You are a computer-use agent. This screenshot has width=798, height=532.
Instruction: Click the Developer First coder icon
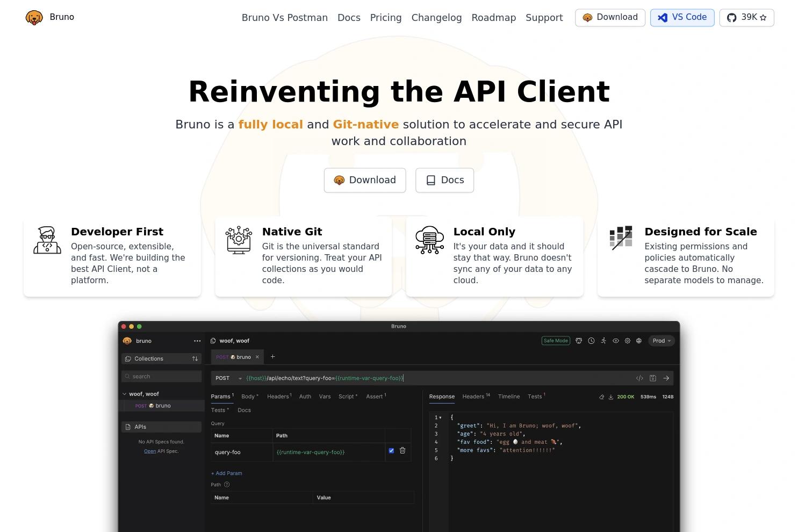(47, 240)
